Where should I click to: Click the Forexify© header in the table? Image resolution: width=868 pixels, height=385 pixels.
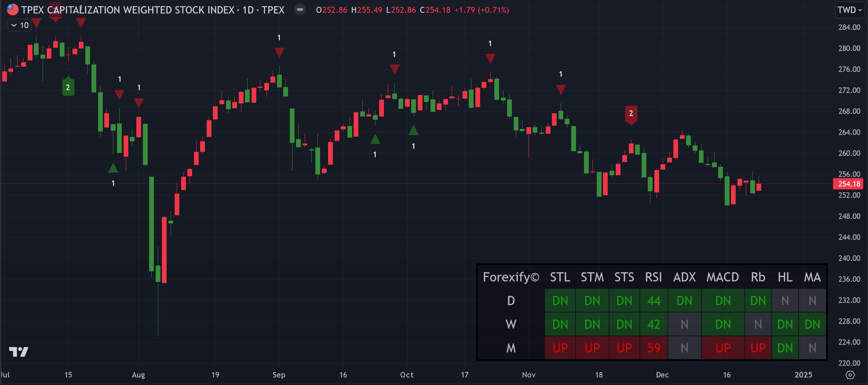coord(511,277)
